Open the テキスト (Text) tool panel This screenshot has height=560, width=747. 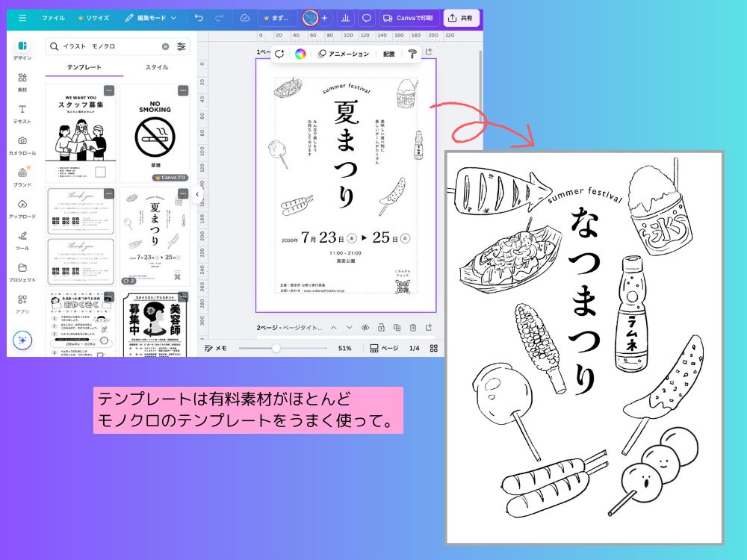(x=22, y=113)
